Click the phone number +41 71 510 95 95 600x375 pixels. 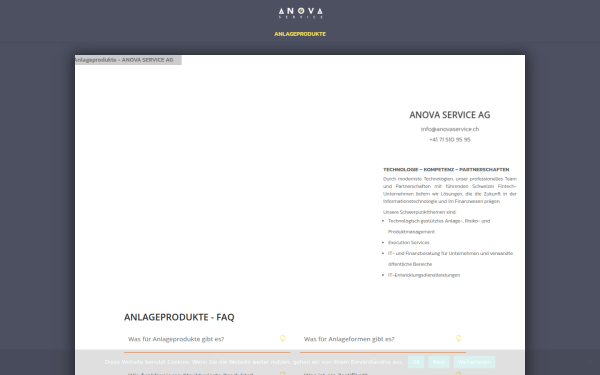[450, 140]
